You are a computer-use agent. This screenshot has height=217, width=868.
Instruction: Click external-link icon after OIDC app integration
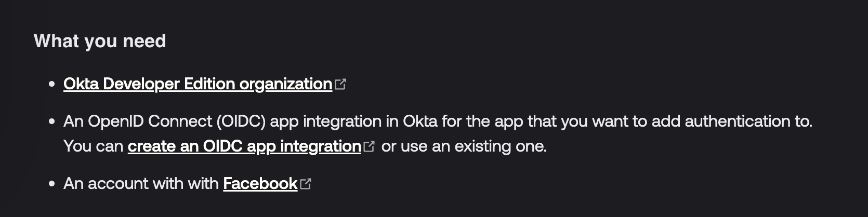(369, 146)
